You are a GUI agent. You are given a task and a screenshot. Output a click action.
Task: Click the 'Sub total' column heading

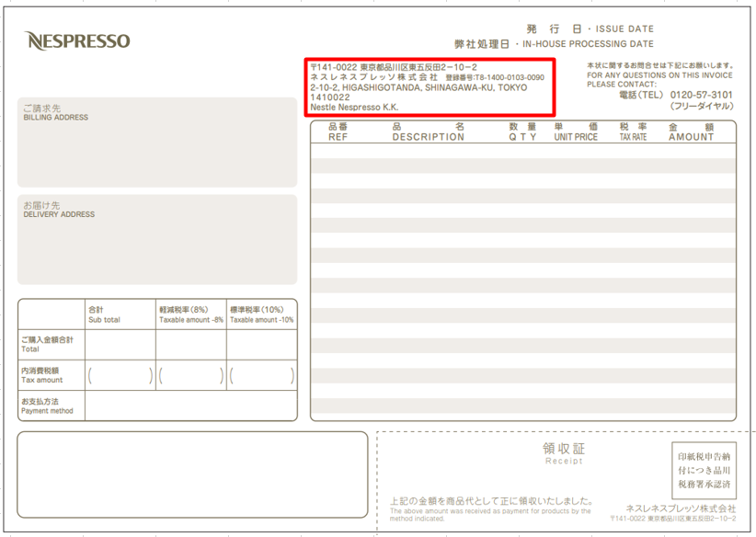104,320
